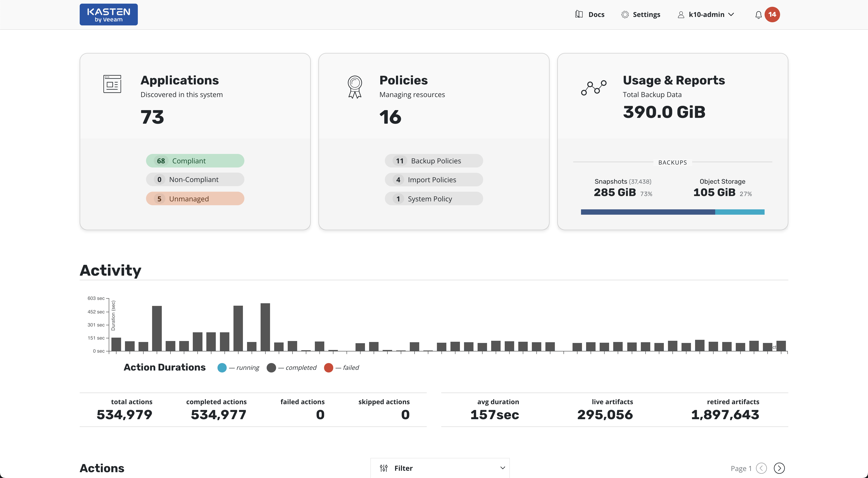Screen dimensions: 868x478
Task: Click the 11 Backup Policies badge
Action: point(434,160)
